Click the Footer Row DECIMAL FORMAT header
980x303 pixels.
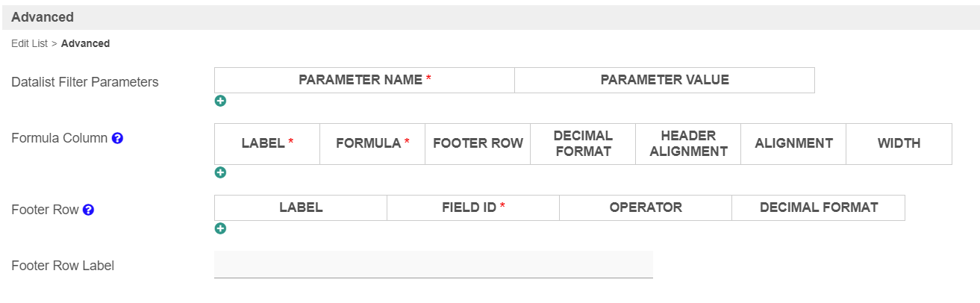point(819,207)
